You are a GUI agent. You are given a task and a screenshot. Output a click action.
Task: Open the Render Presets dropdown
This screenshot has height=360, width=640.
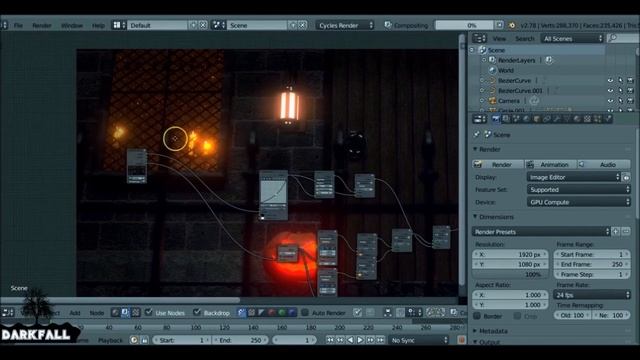pyautogui.click(x=541, y=231)
